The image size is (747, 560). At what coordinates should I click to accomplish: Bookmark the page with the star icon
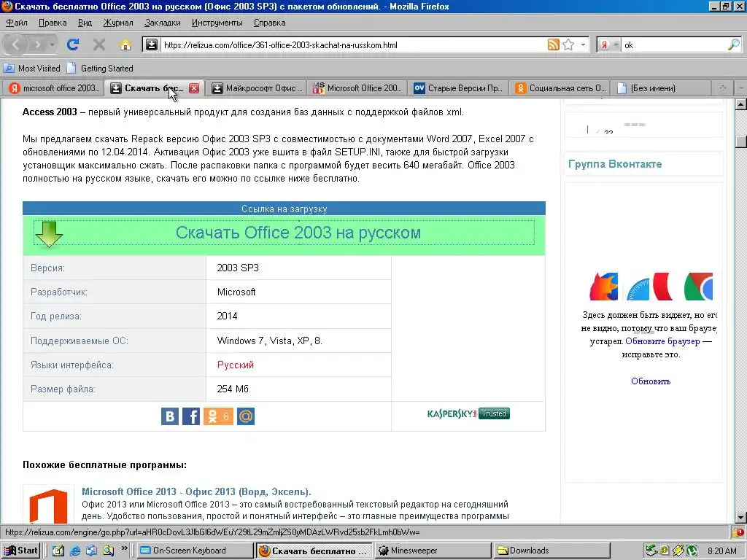coord(568,44)
